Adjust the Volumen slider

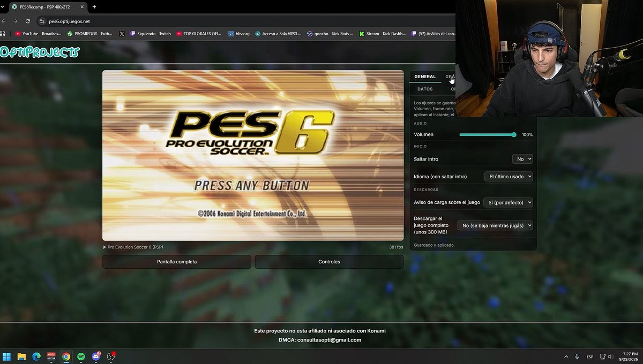point(488,135)
